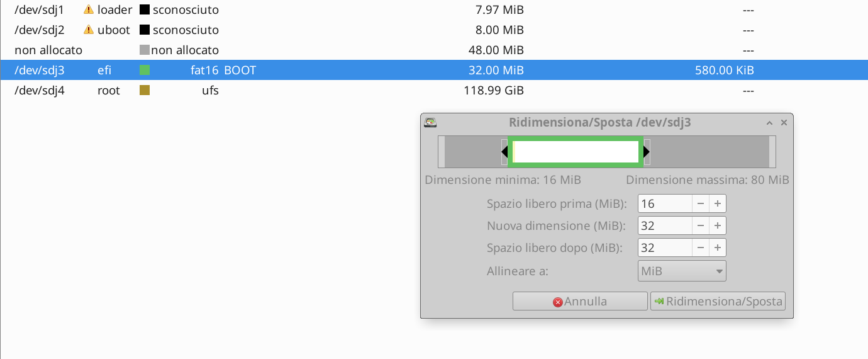Click the warning icon on /dev/sdj1 row
Viewport: 868px width, 359px height.
point(89,10)
